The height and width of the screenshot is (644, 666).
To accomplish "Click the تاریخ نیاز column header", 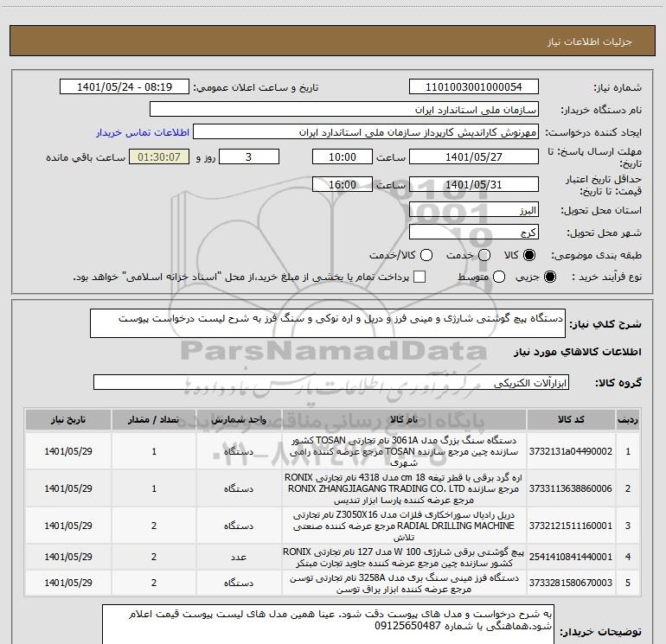I will click(68, 420).
